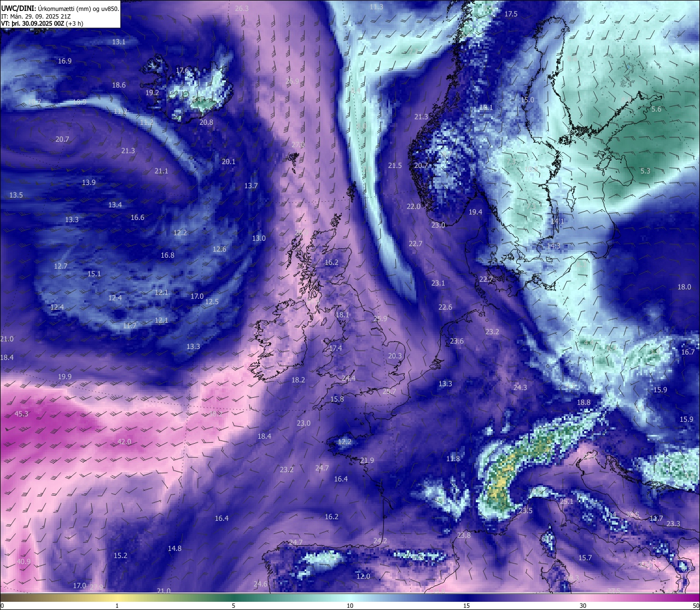Click the 25.1 value over northern Italy

pyautogui.click(x=567, y=502)
